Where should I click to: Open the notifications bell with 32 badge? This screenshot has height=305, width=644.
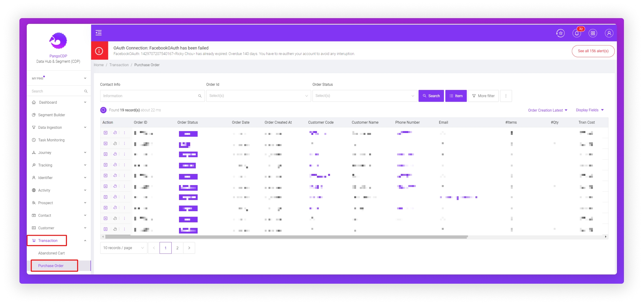coord(576,33)
